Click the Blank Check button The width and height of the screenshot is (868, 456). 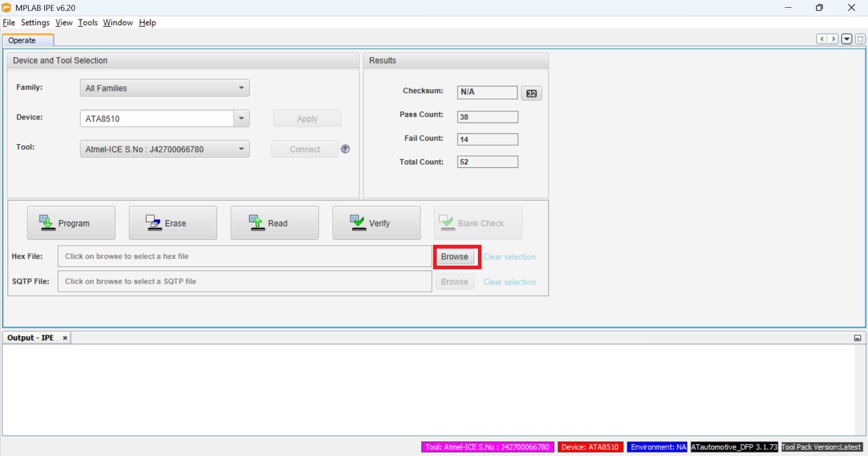coord(478,223)
